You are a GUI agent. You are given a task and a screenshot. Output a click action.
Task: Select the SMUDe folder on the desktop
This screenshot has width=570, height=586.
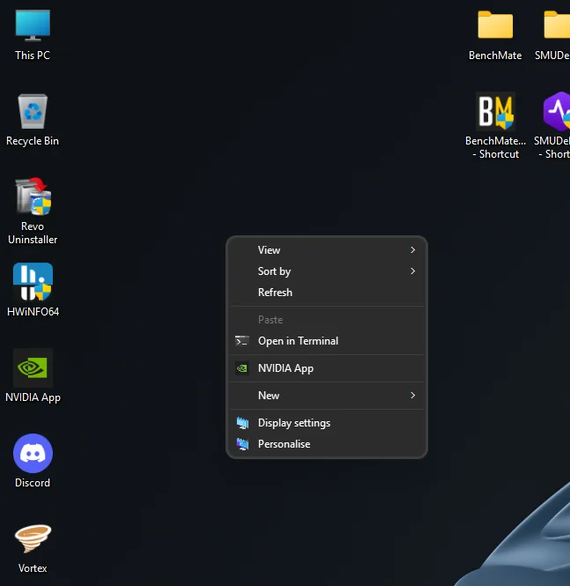coord(557,25)
